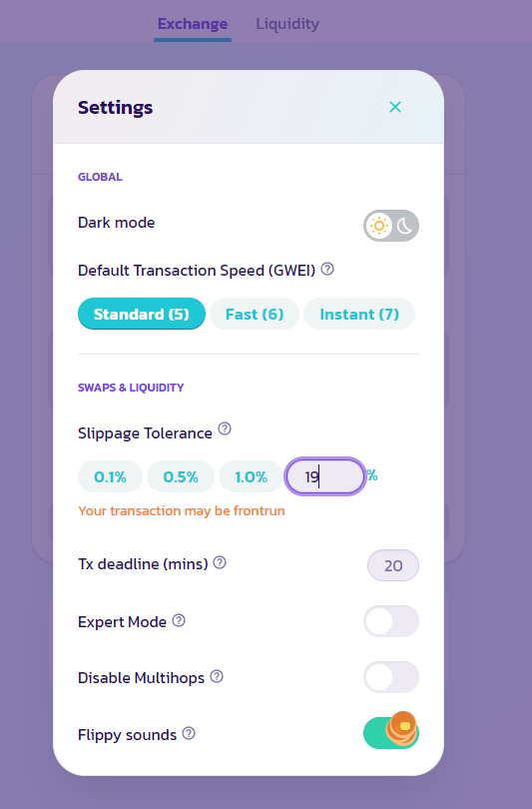Turn off Flippy sounds pancake toggle
Viewport: 532px width, 809px height.
point(390,732)
